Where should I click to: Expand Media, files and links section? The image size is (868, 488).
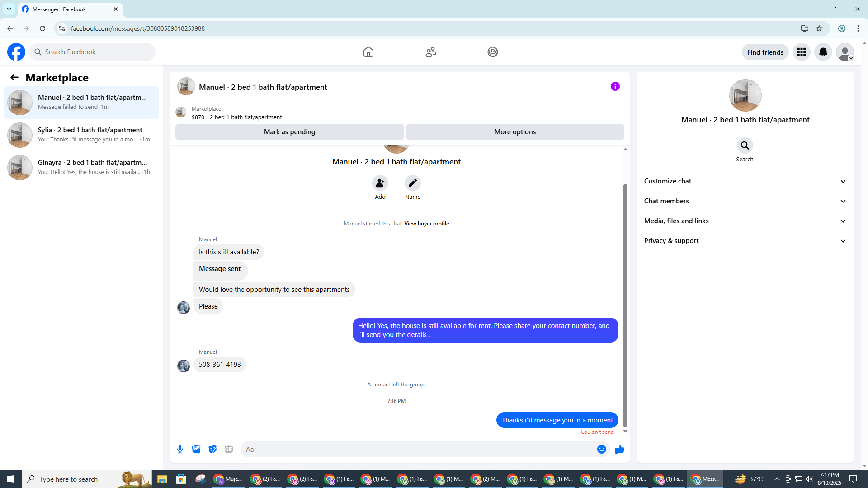pos(745,221)
